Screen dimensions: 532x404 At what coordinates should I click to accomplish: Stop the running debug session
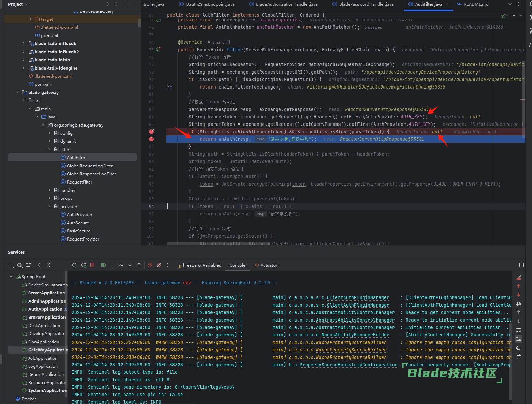92,265
